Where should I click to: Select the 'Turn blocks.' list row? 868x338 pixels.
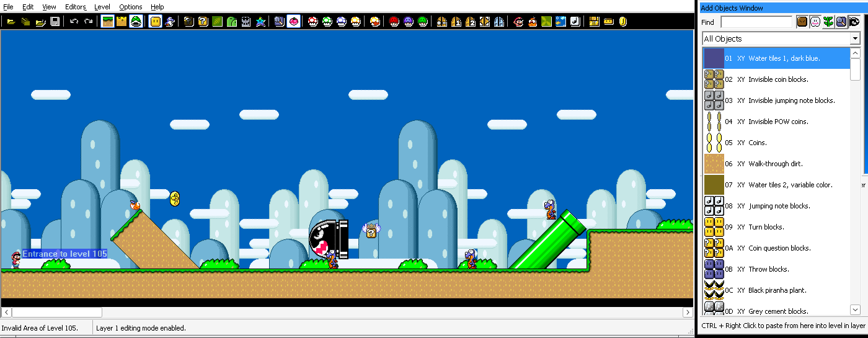click(776, 227)
